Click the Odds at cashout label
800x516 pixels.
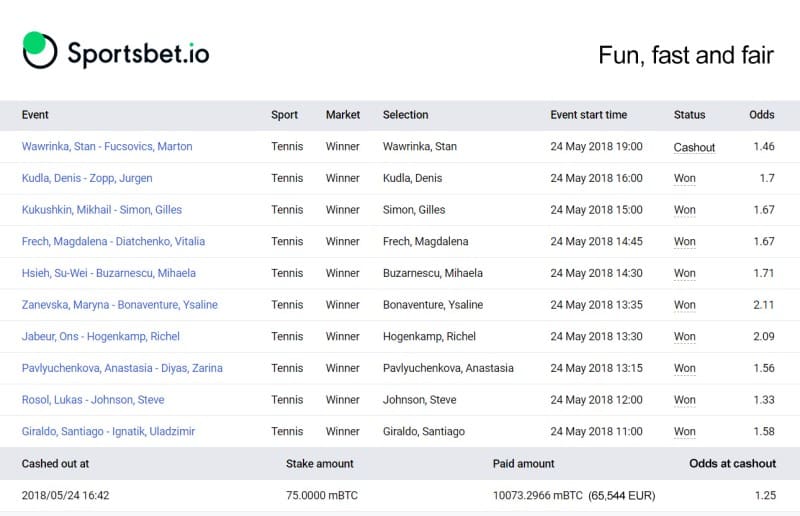[733, 464]
